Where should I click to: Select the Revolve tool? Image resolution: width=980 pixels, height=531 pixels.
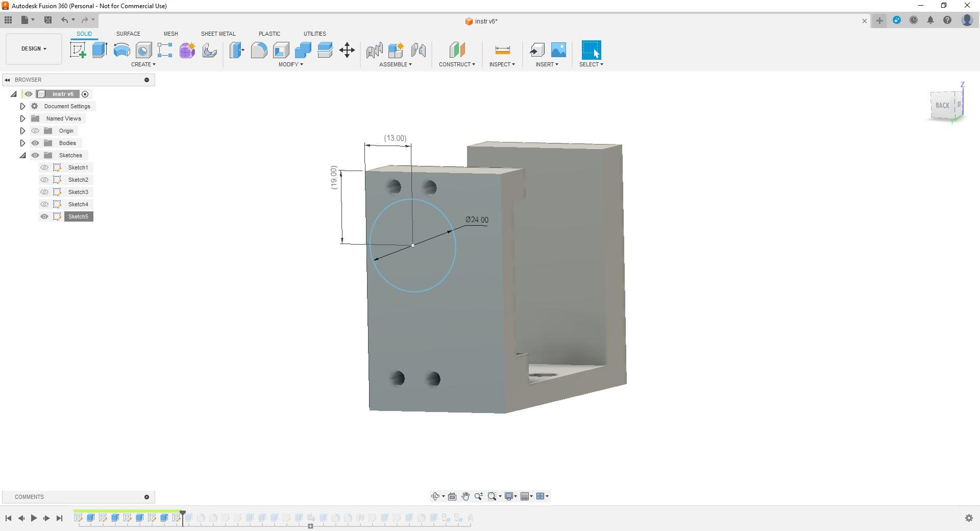(121, 50)
